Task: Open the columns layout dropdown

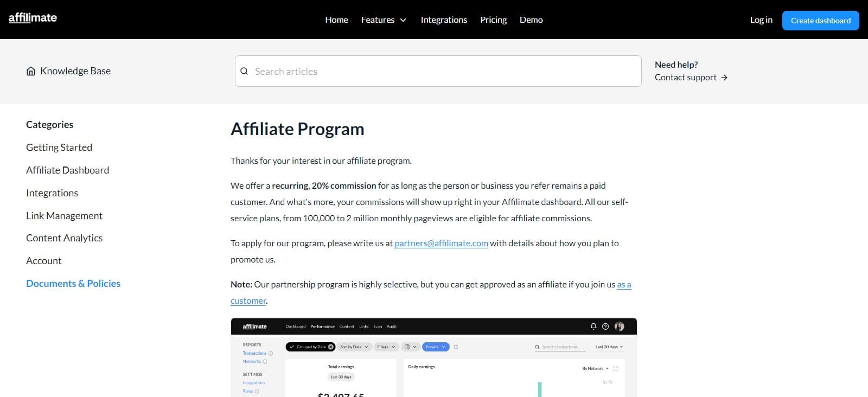Action: coord(411,347)
